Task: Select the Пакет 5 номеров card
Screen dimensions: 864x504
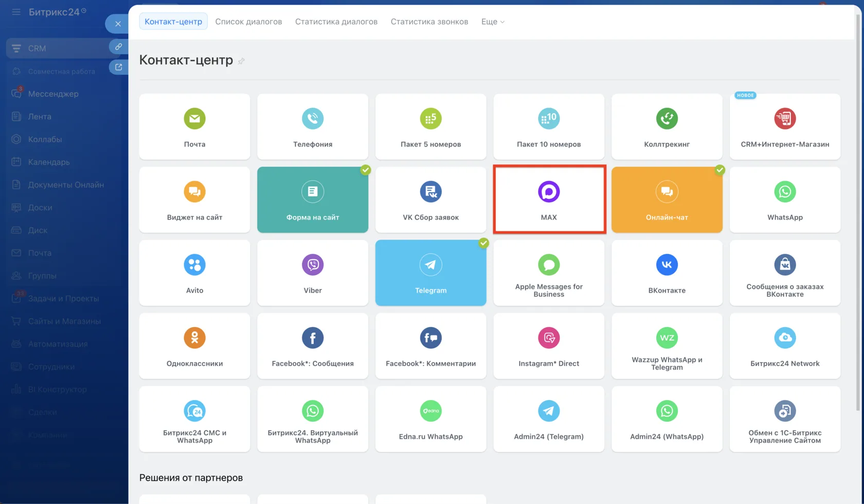Action: pos(430,127)
